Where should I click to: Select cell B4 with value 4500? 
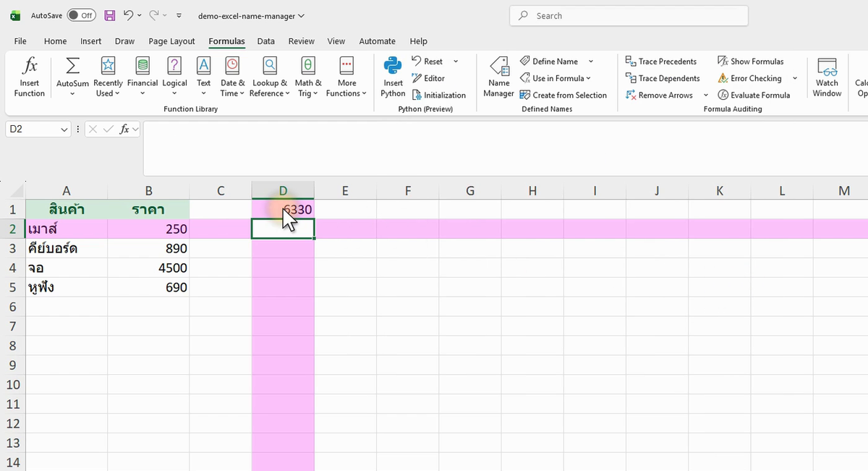[148, 268]
